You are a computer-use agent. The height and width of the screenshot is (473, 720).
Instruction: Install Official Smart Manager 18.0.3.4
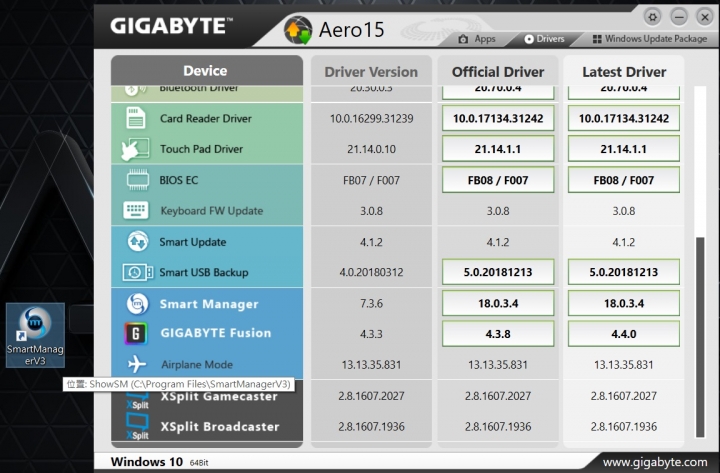pos(498,303)
